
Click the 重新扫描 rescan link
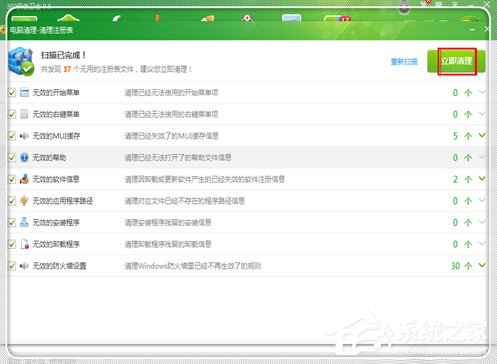(404, 61)
